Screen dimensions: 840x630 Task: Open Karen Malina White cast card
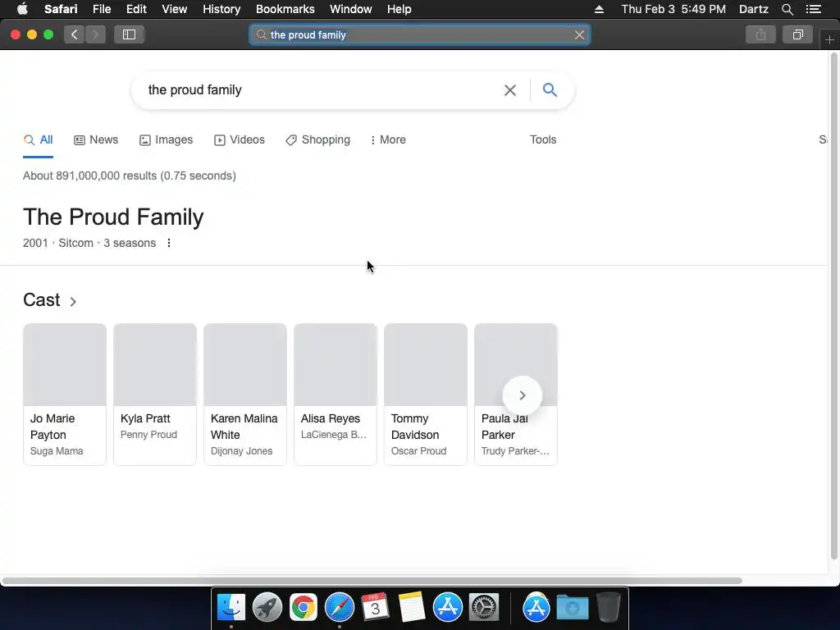(x=245, y=395)
